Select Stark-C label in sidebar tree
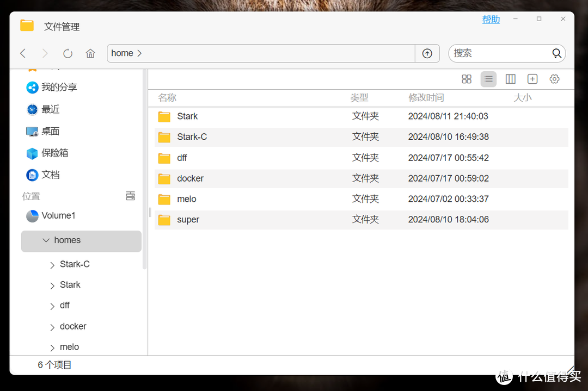Viewport: 588px width, 391px height. (75, 264)
